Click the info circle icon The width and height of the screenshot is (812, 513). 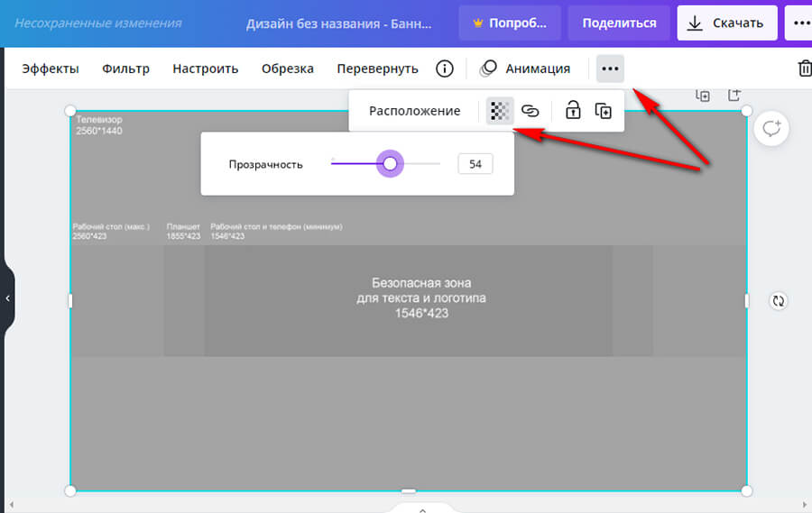click(x=444, y=69)
